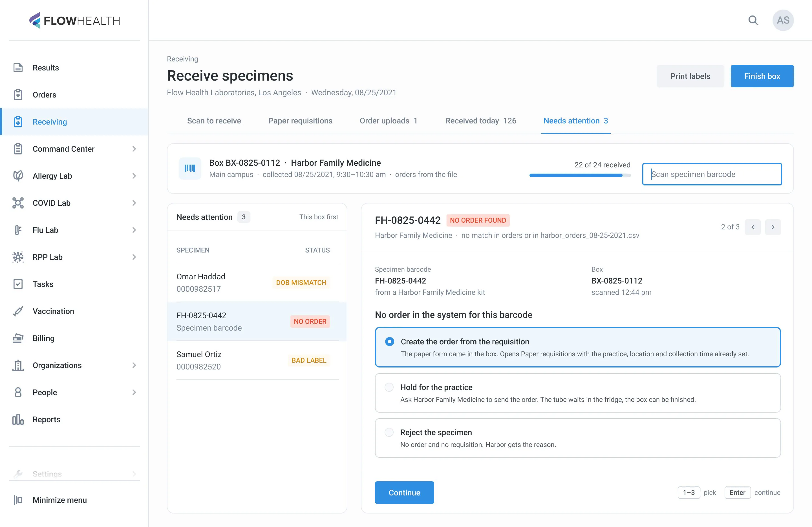
Task: Expand the COVID Lab submenu chevron
Action: [134, 203]
